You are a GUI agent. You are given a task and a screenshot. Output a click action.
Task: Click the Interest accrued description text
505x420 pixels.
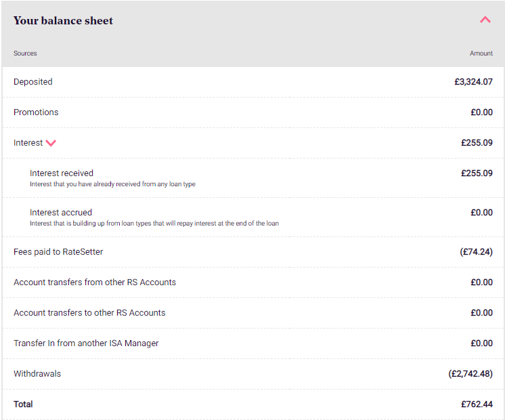(154, 224)
